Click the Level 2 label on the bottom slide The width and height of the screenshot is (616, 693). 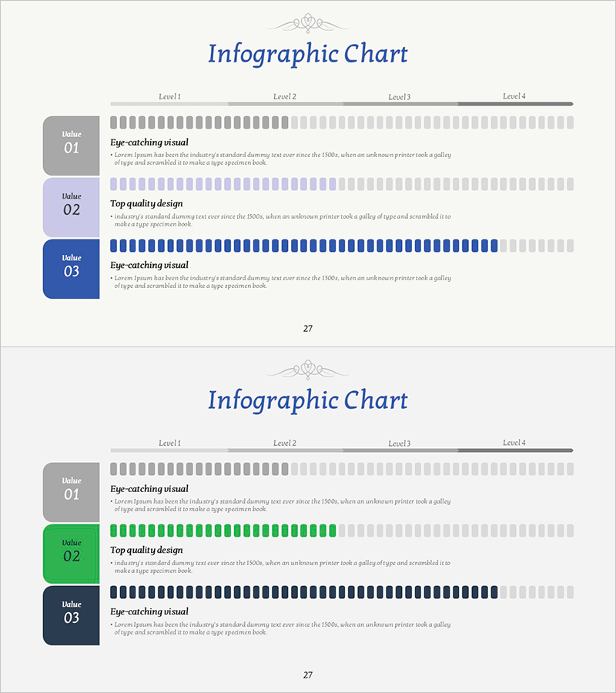[284, 443]
